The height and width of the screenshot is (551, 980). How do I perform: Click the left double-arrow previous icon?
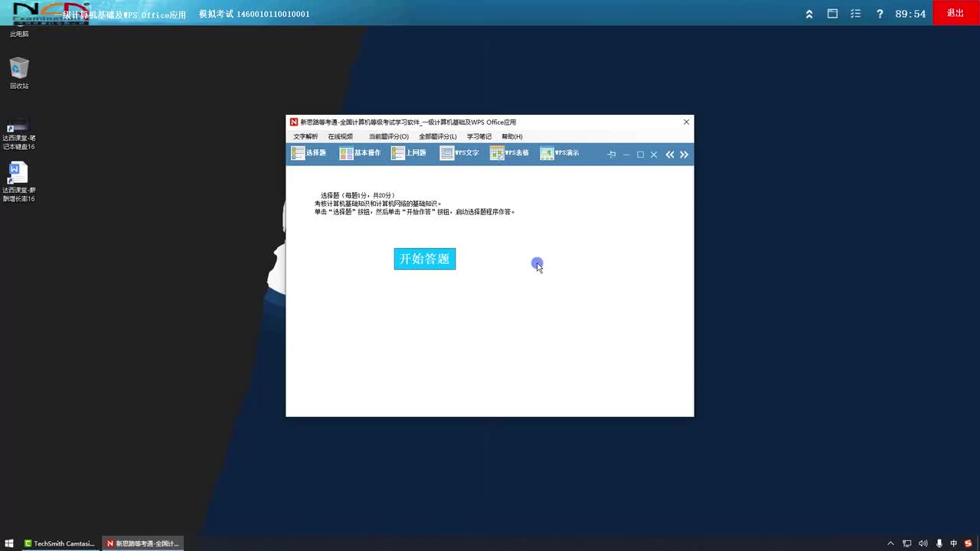pos(670,155)
